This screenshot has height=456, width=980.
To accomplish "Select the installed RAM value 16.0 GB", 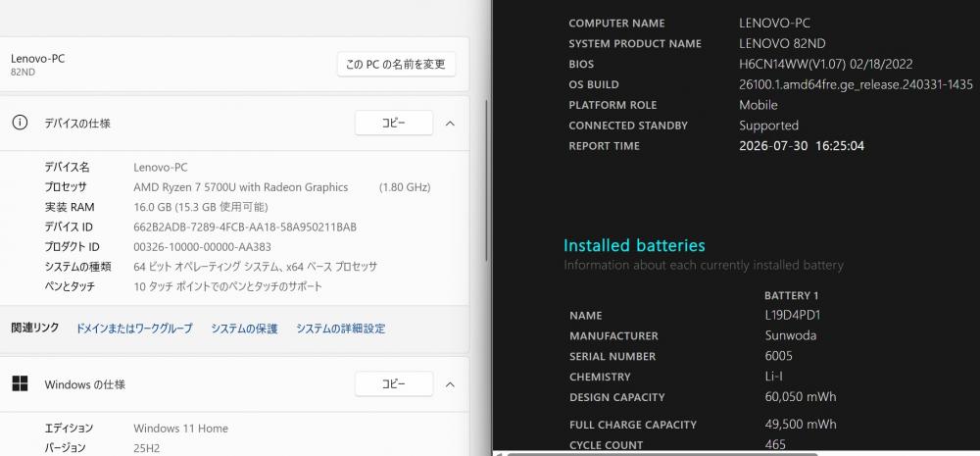I will [201, 207].
